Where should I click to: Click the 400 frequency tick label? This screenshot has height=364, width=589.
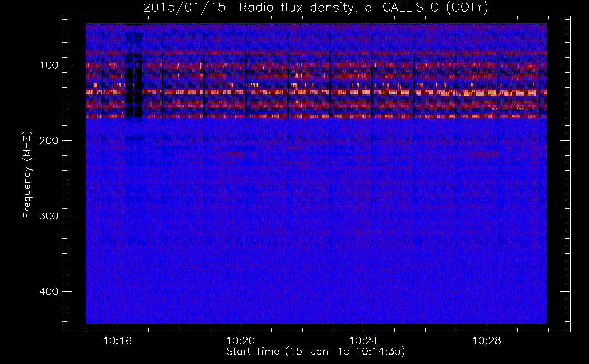(x=49, y=292)
